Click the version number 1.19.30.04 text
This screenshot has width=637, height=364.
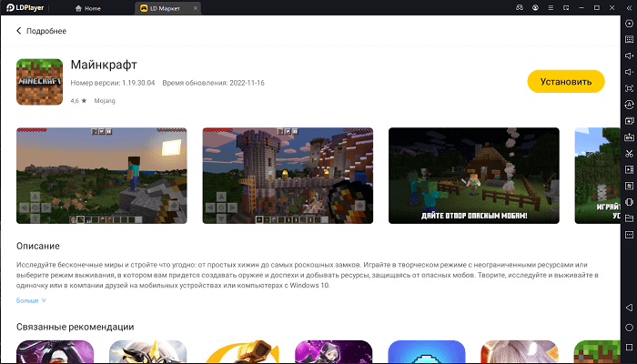point(138,83)
